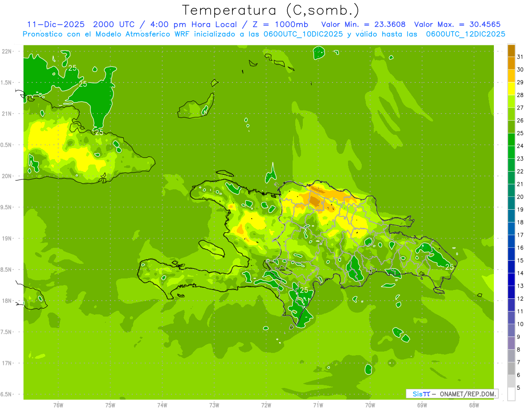Viewport: 532px width, 411px height.
Task: Click the "ONAMET/REP.DOM." credit label
Action: 467,394
